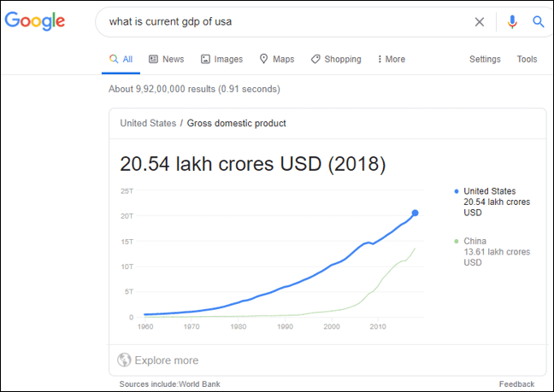Send Feedback on the result card

(516, 384)
